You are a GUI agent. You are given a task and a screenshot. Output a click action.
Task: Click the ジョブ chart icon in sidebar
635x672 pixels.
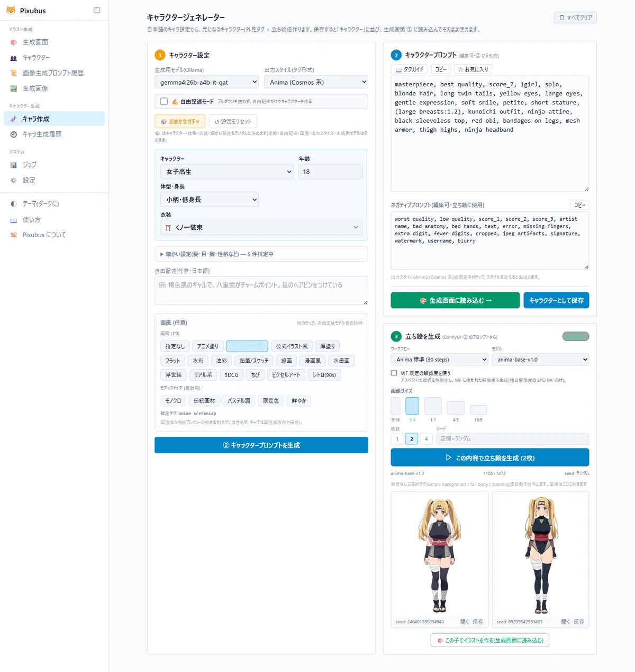14,165
